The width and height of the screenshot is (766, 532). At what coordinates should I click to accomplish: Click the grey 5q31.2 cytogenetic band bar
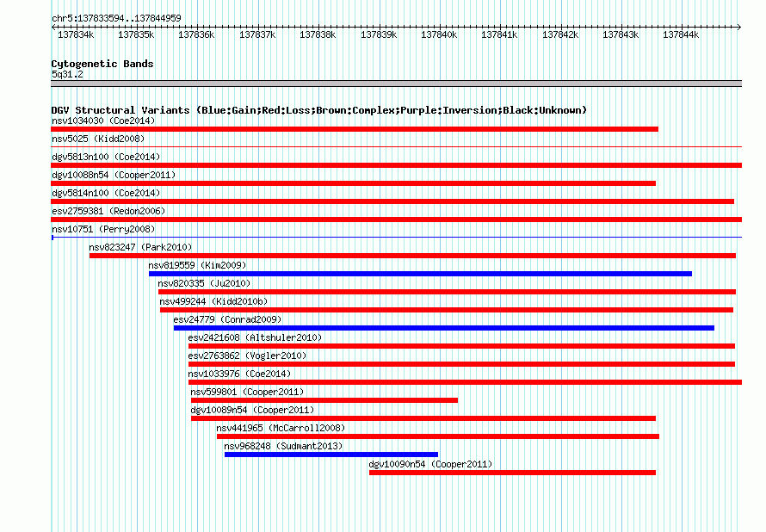(397, 84)
